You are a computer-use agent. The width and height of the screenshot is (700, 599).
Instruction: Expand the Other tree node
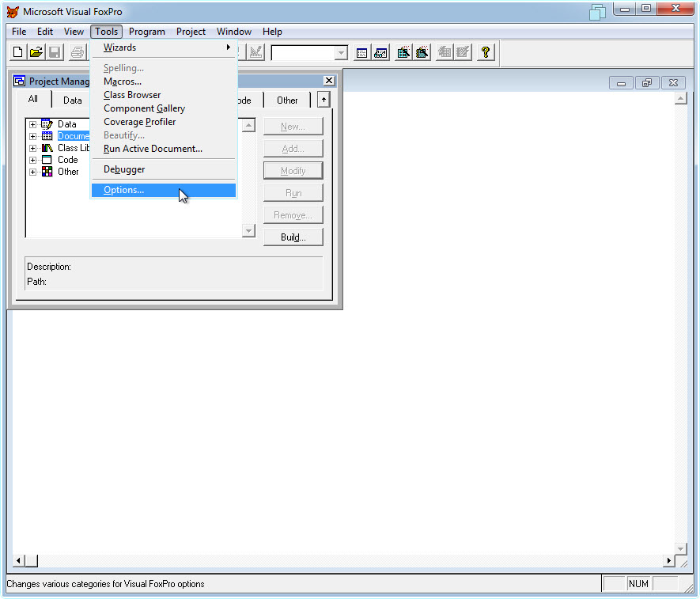tap(32, 172)
